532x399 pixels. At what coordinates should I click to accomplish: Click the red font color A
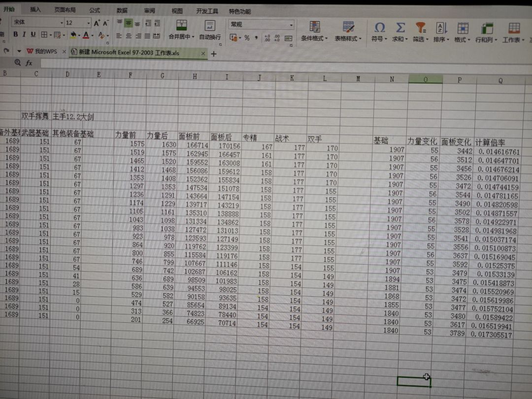(x=86, y=34)
